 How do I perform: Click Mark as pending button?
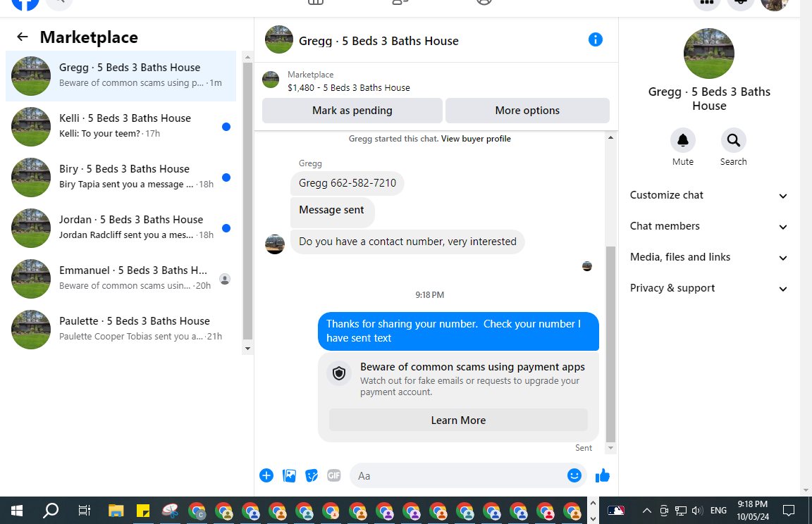coord(352,111)
